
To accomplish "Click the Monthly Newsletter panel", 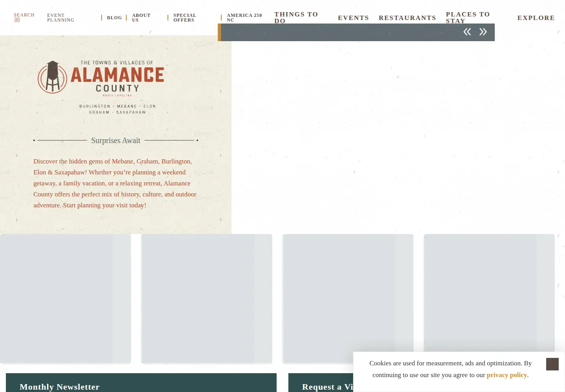I will 141,383.
